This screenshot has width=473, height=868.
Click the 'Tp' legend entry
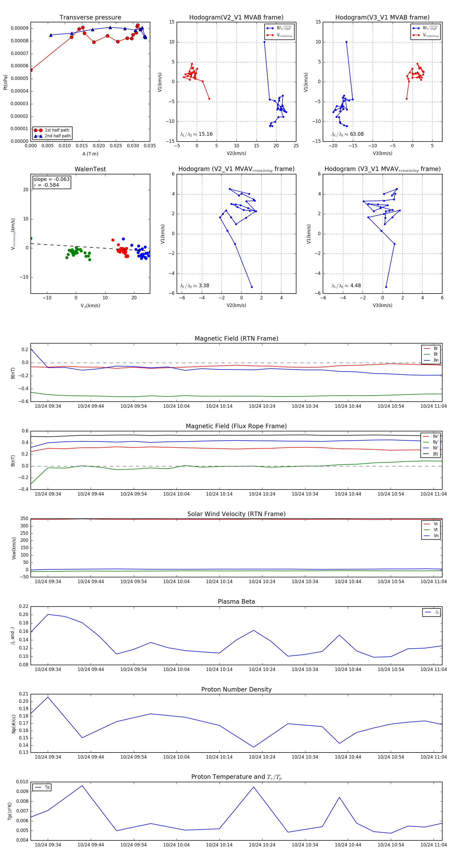point(42,787)
